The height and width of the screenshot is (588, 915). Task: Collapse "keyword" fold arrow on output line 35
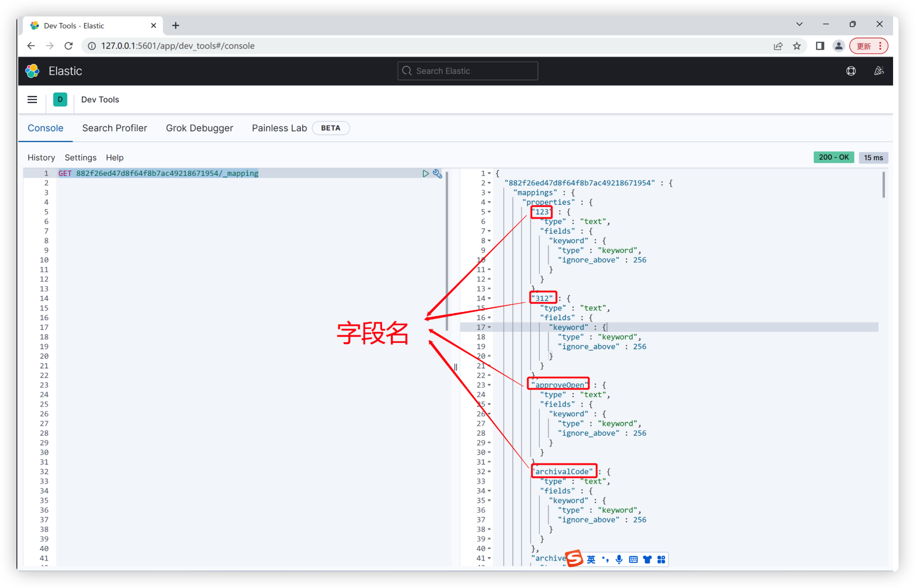[x=489, y=500]
